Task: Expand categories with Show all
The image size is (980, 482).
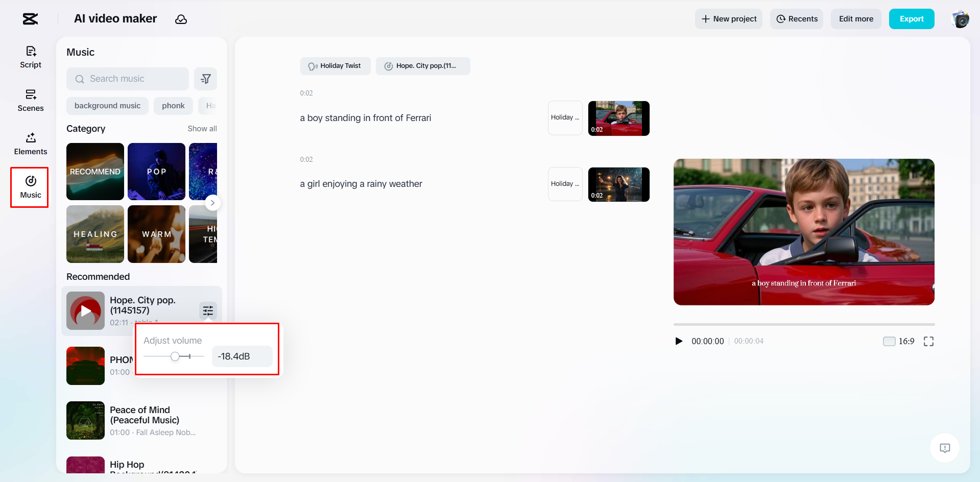Action: (202, 128)
